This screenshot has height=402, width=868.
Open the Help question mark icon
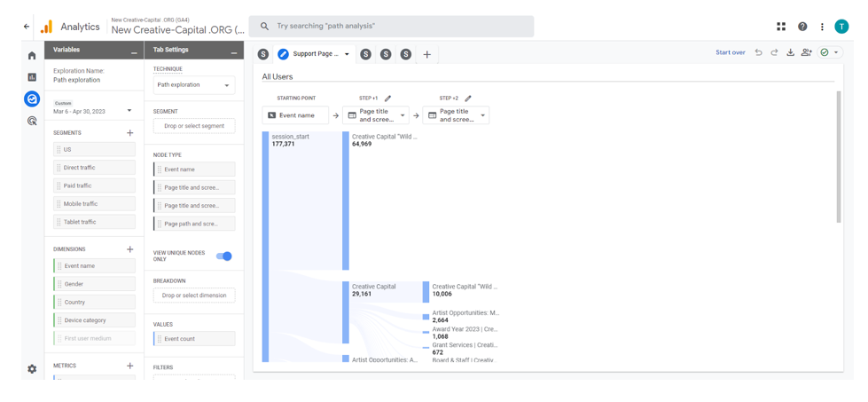802,26
